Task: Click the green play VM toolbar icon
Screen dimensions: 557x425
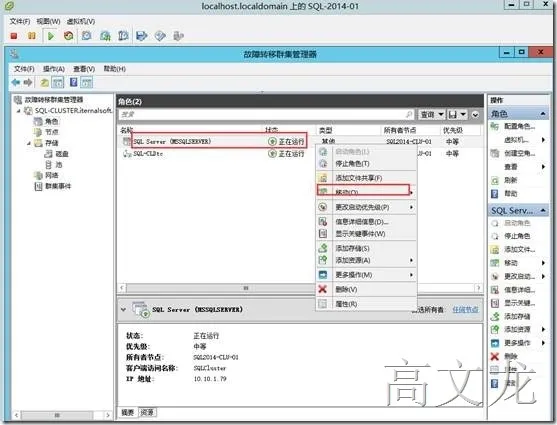Action: (x=51, y=36)
